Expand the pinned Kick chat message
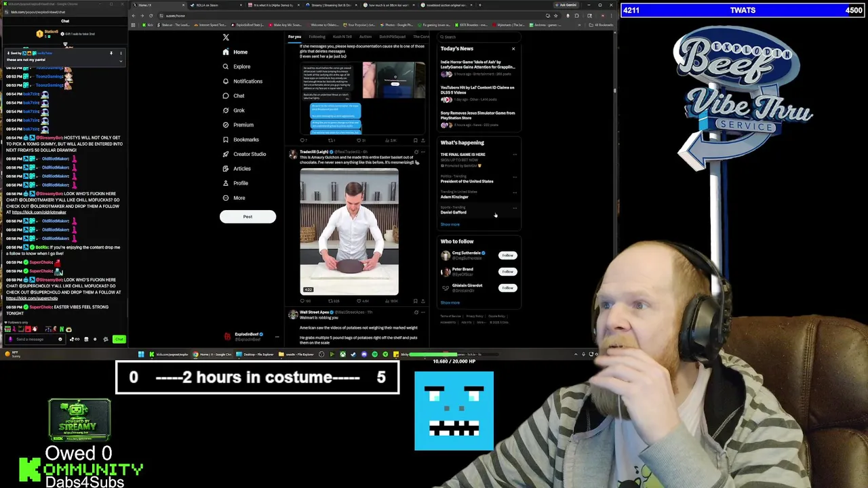The width and height of the screenshot is (868, 488). (121, 61)
